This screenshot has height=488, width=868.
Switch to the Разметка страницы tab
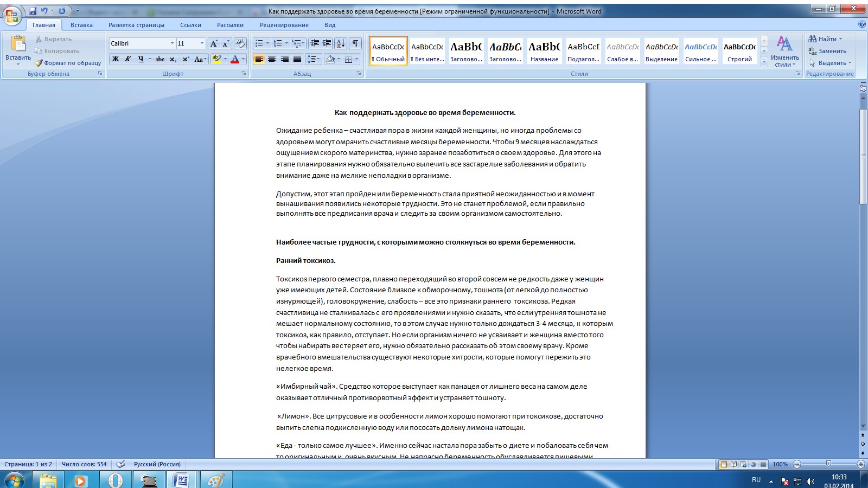(x=136, y=25)
